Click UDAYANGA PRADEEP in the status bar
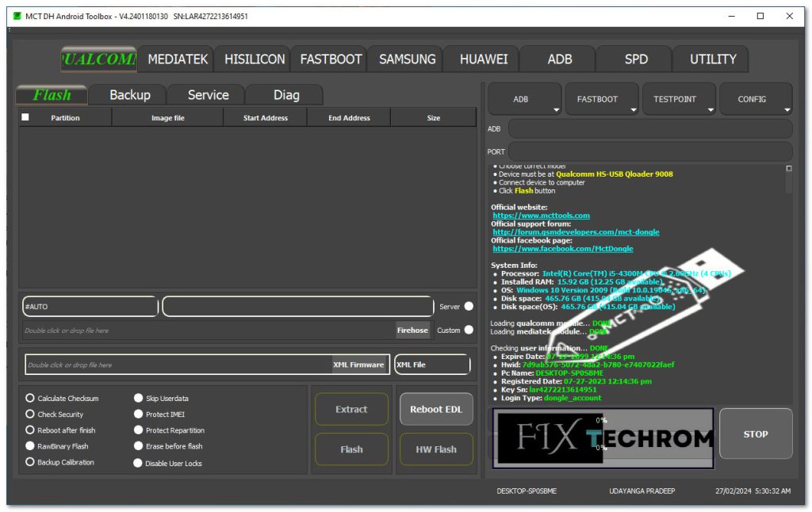The height and width of the screenshot is (512, 812). tap(642, 491)
